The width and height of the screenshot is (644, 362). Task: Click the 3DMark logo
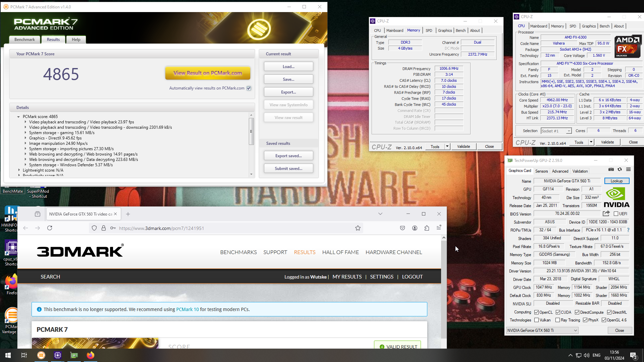pyautogui.click(x=80, y=251)
